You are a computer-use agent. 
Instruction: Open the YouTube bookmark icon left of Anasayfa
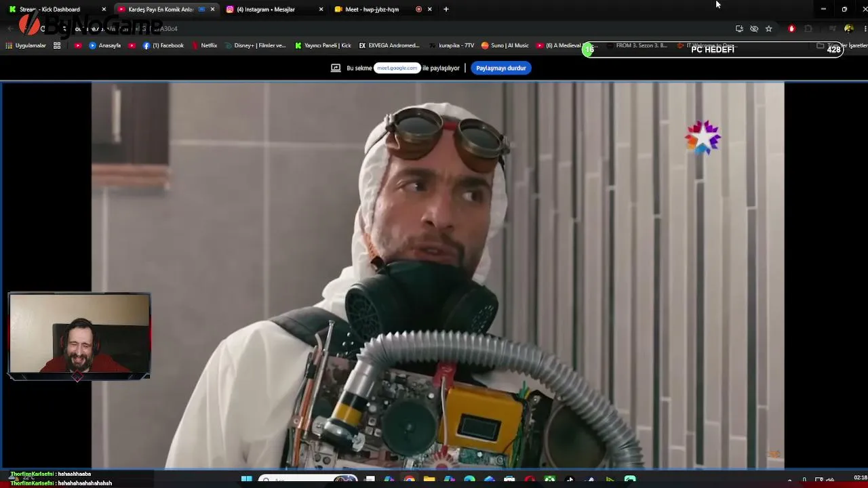pyautogui.click(x=78, y=45)
